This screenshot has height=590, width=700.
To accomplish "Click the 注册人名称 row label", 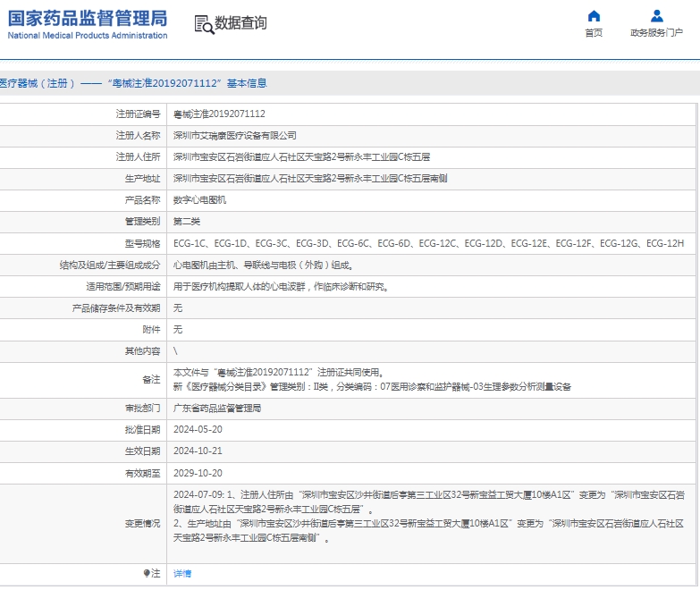I will pos(138,136).
